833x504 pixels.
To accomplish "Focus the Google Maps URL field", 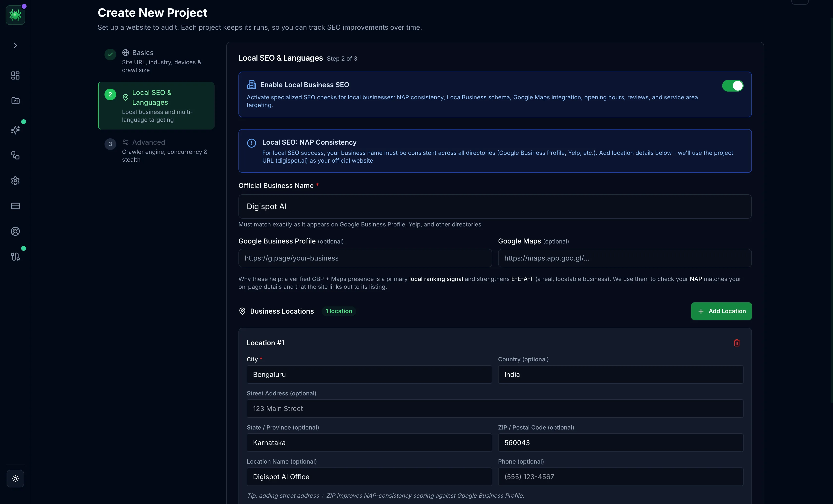I will coord(625,258).
